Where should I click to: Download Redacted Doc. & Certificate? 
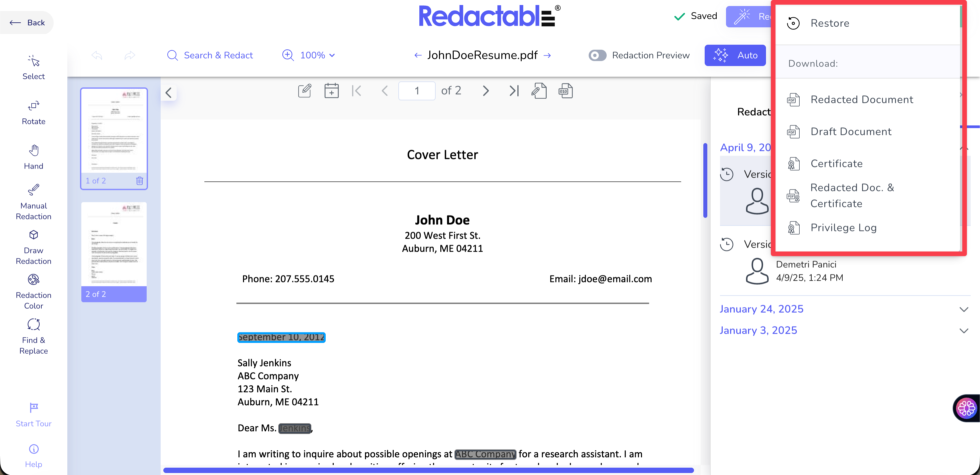868,195
